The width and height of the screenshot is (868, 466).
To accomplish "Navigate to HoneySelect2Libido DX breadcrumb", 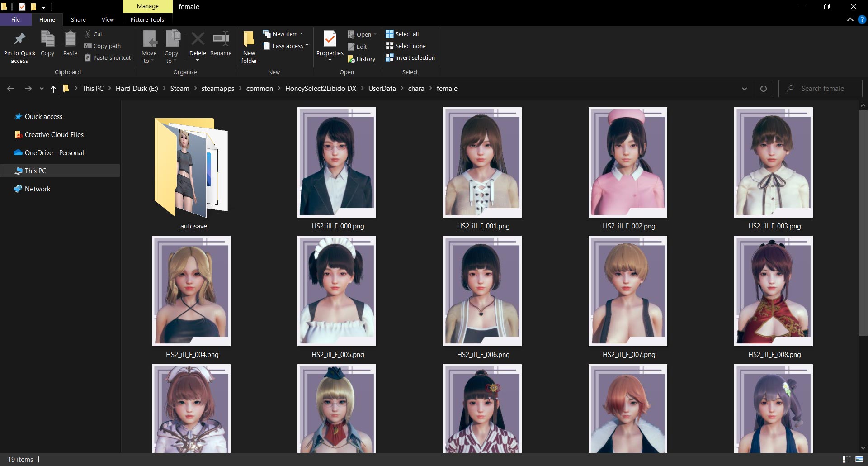I will (321, 88).
